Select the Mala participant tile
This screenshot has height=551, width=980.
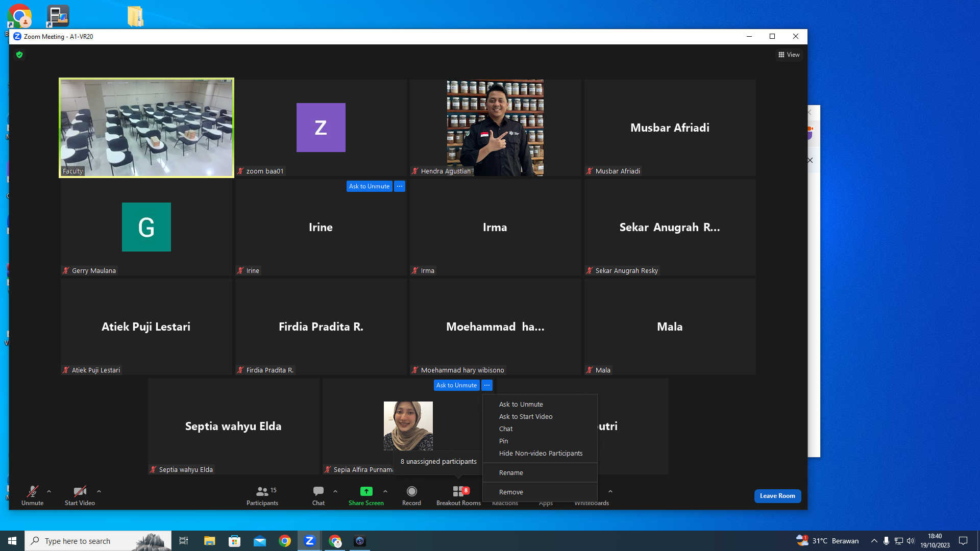pyautogui.click(x=670, y=327)
